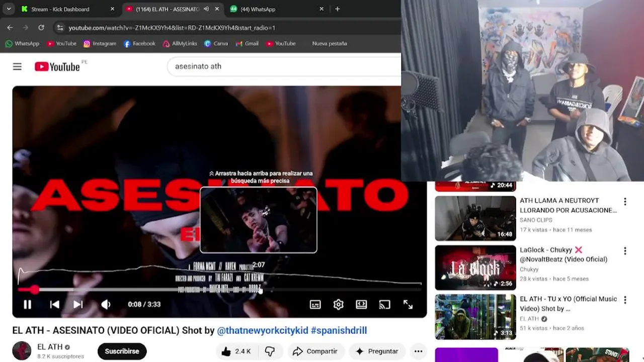Expand the browser tab search dropdown
644x362 pixels.
click(9, 9)
